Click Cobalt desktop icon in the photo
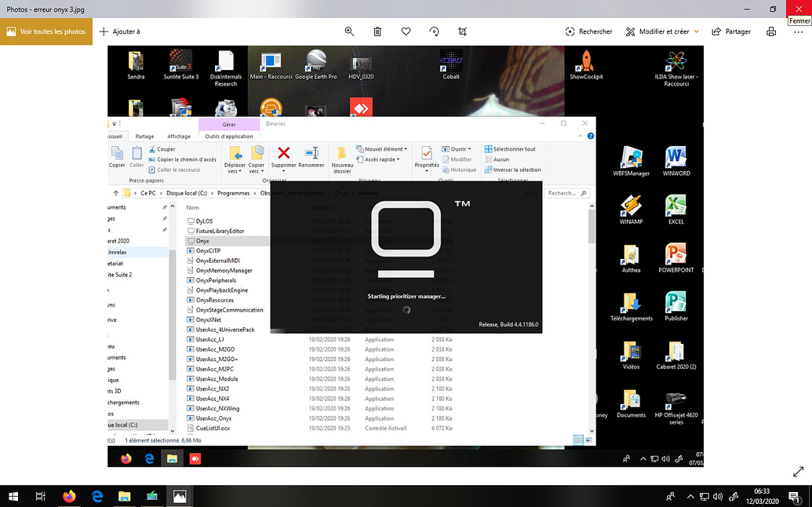The height and width of the screenshot is (507, 812). (x=450, y=64)
